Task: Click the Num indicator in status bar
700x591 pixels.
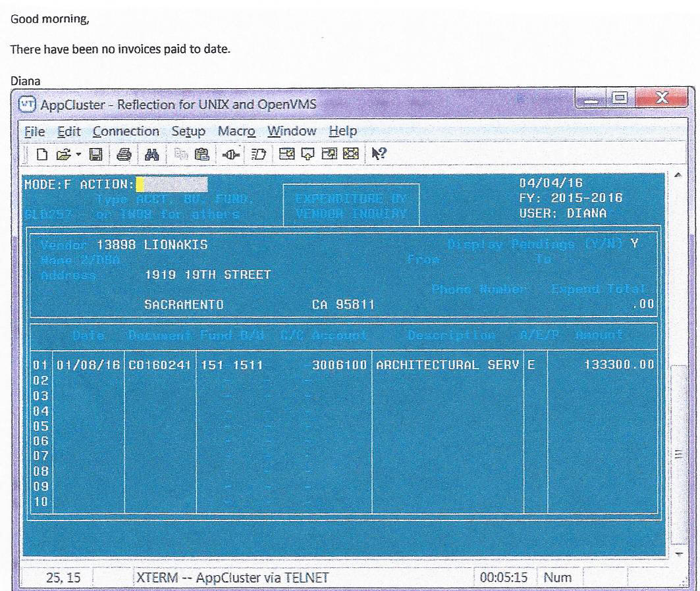Action: tap(558, 578)
